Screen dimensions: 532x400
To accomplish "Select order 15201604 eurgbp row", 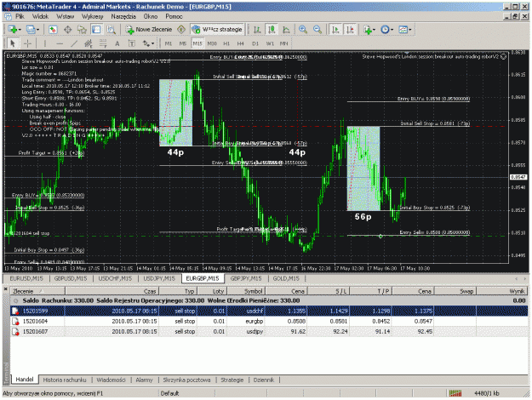I will pyautogui.click(x=269, y=322).
